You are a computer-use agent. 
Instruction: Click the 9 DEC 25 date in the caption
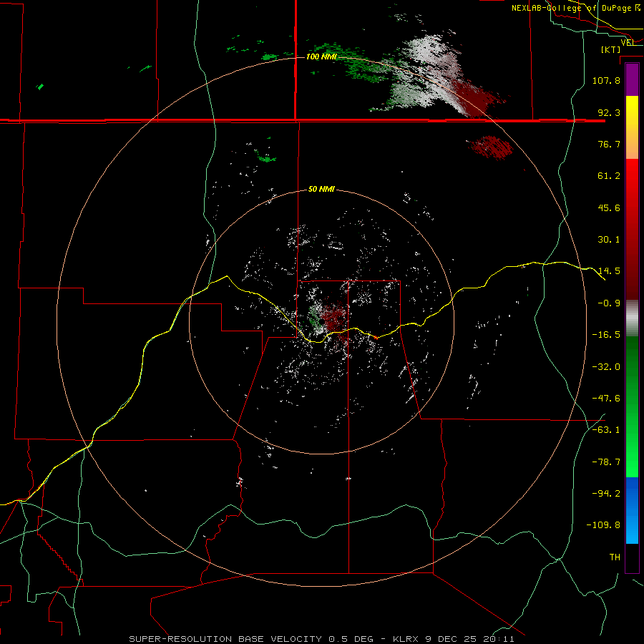(x=452, y=639)
